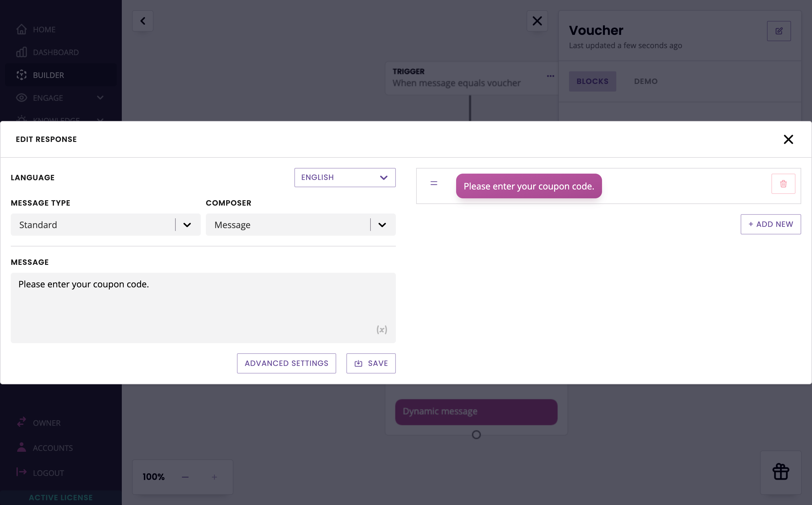Save the response
Screen dimensions: 812x505
pyautogui.click(x=371, y=363)
